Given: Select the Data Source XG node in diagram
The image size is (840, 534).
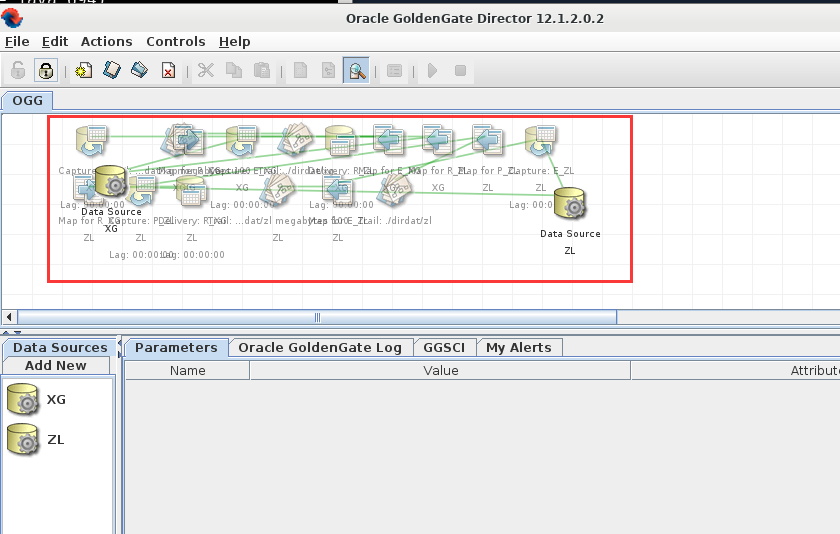Looking at the screenshot, I should coord(111,182).
